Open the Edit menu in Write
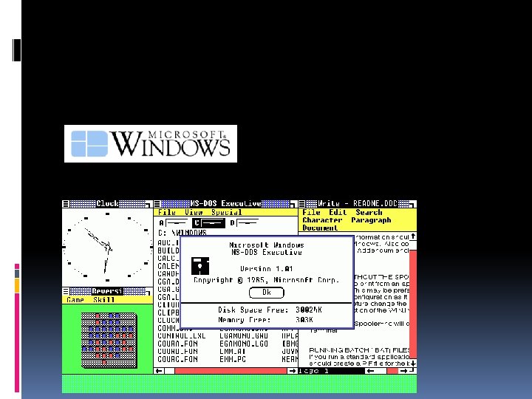 [x=338, y=212]
